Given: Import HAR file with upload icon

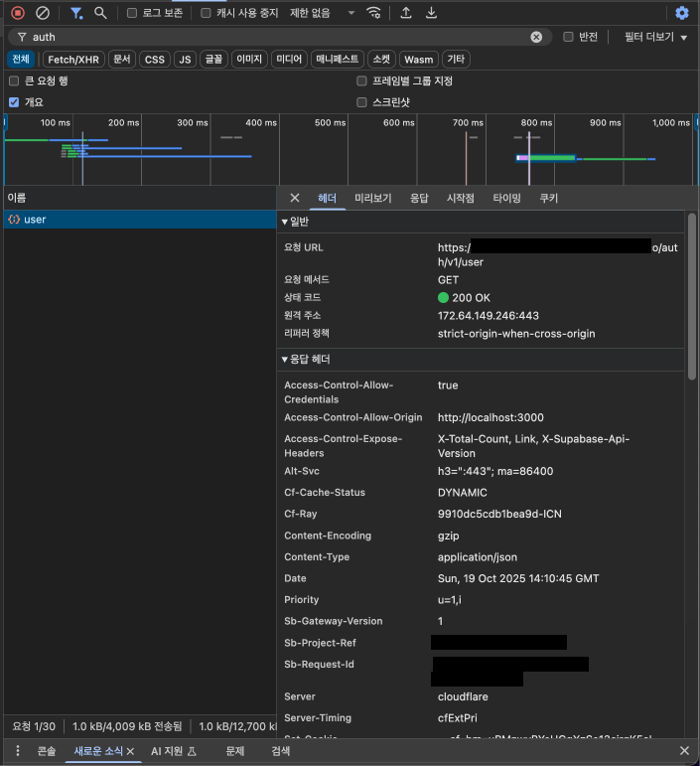Looking at the screenshot, I should pos(406,13).
